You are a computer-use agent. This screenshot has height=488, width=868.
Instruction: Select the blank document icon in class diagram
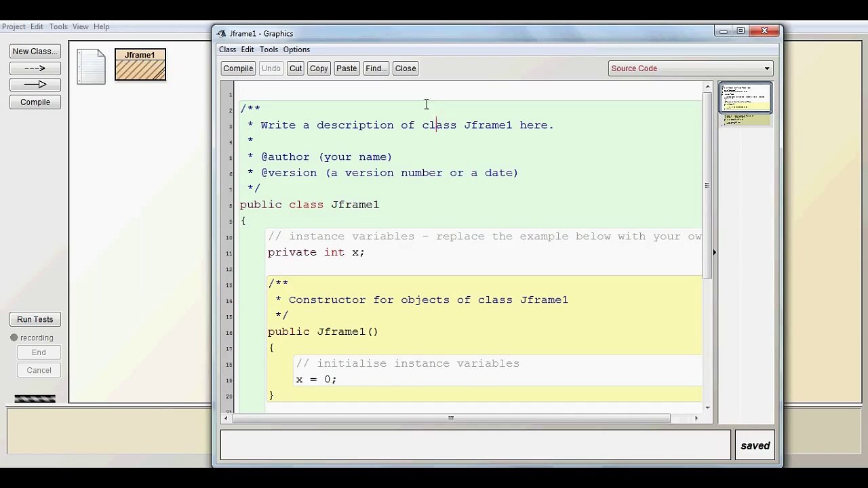(x=91, y=66)
